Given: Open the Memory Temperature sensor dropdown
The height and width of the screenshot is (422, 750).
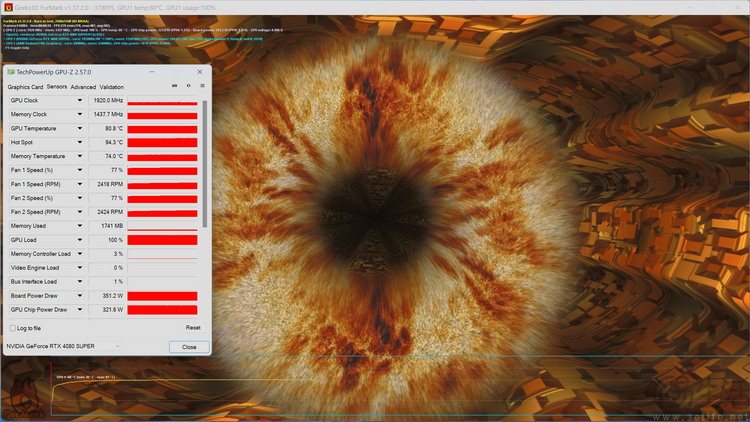Looking at the screenshot, I should (80, 156).
